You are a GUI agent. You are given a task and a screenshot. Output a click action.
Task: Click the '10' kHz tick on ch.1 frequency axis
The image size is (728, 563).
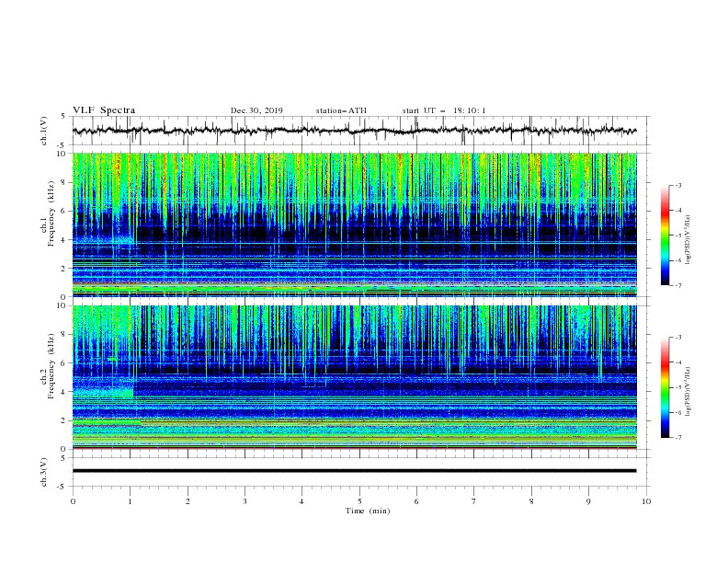point(61,153)
